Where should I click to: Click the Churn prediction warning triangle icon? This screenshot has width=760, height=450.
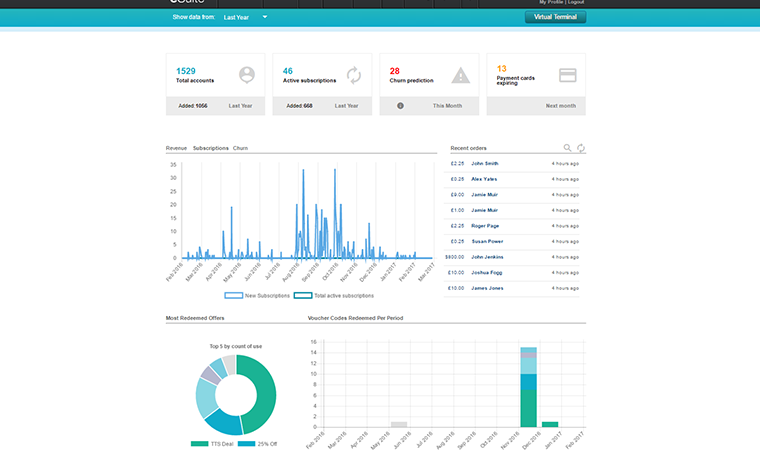click(460, 75)
